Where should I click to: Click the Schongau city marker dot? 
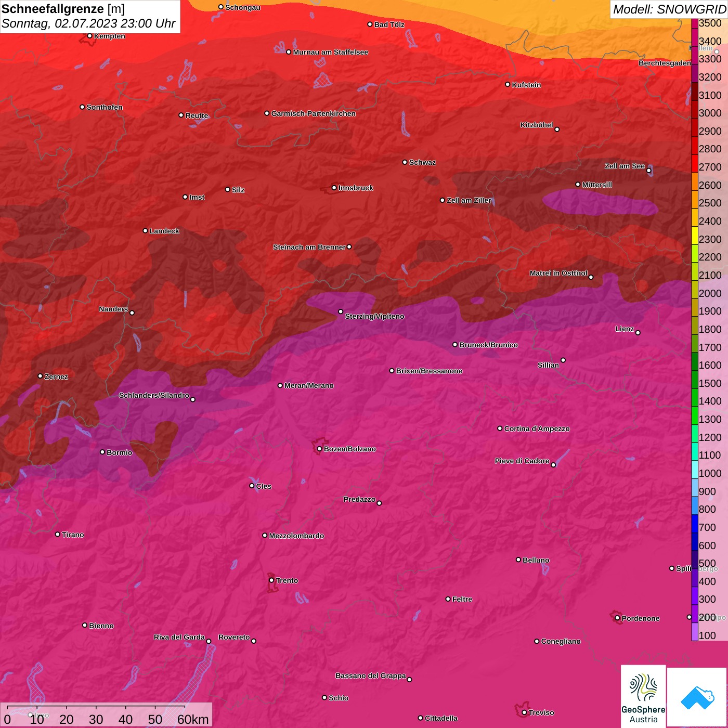[220, 7]
